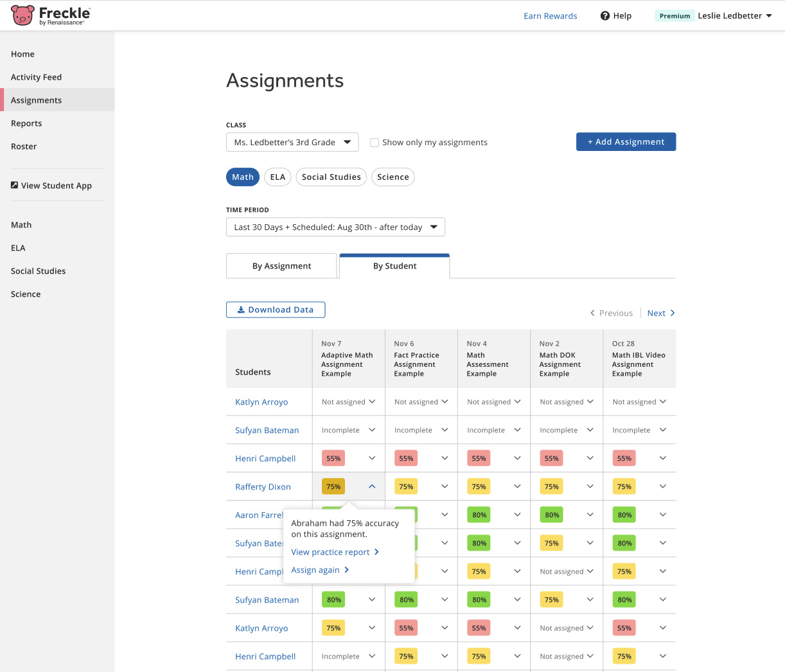Open the Time Period dropdown
This screenshot has width=785, height=672.
coord(335,227)
